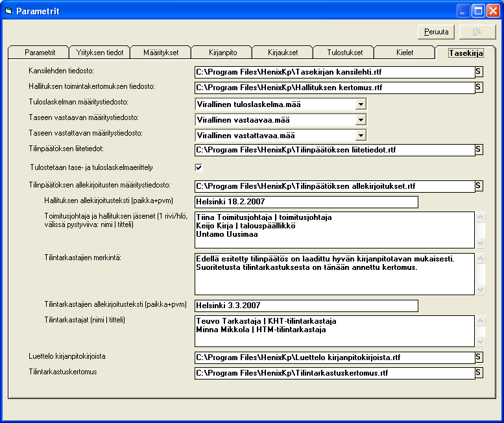Click the S button for Luettelo kirjanpitokirjoista
This screenshot has width=504, height=423.
click(479, 357)
